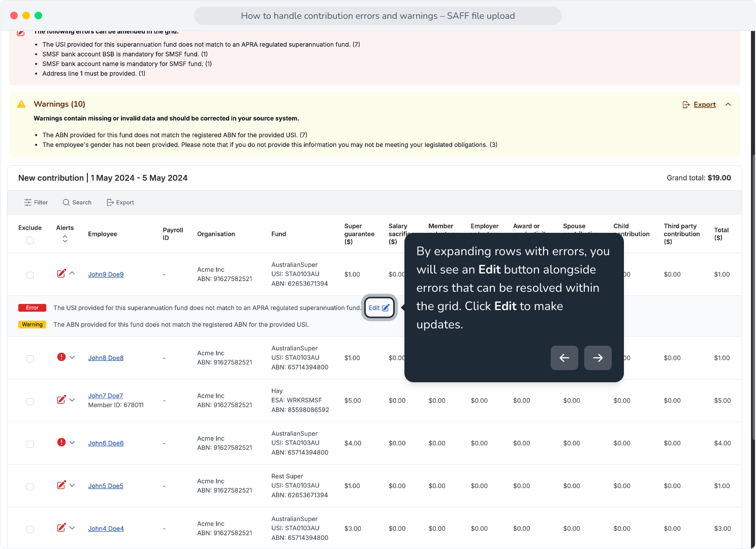Click the edit alert icon for John7 Doe7

click(61, 400)
